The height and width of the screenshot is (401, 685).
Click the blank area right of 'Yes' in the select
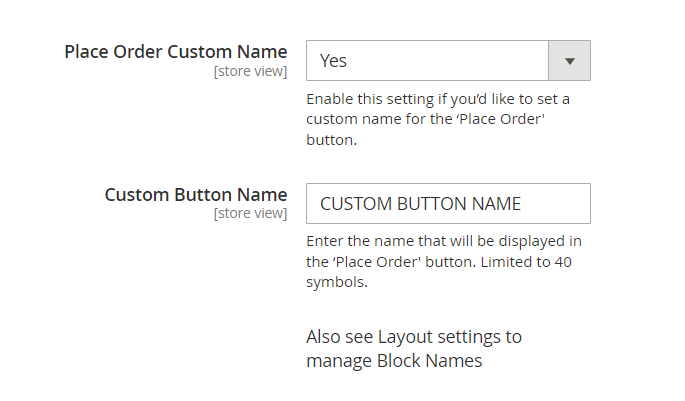pyautogui.click(x=446, y=61)
